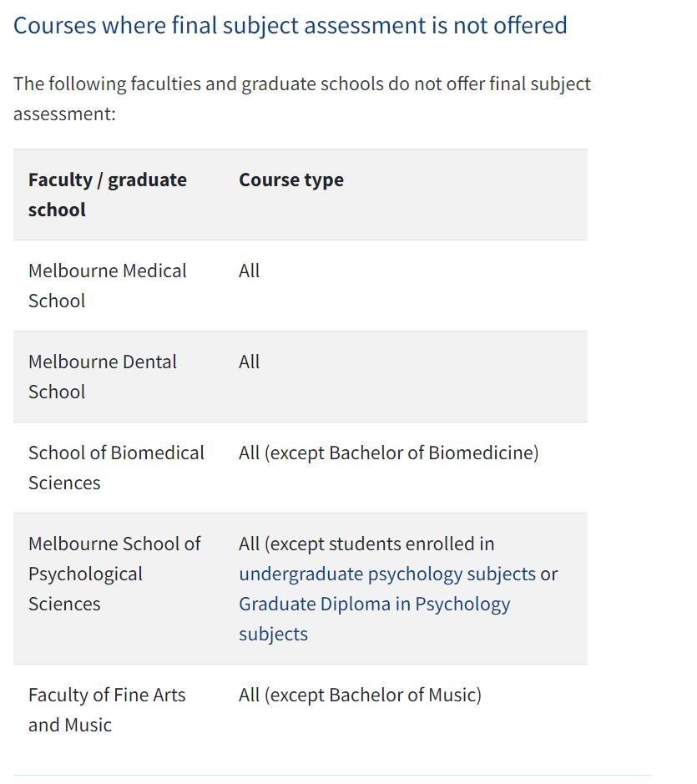Viewport: 697px width, 784px height.
Task: Click the Melbourne School of Psychological Sciences cell
Action: pos(114,574)
